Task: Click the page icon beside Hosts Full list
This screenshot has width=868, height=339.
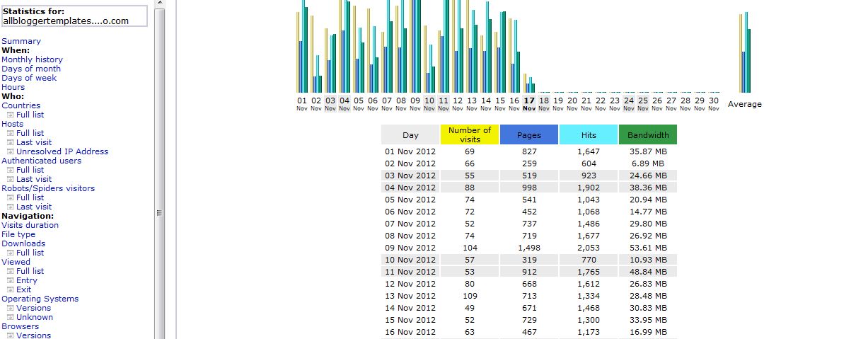Action: (11, 133)
